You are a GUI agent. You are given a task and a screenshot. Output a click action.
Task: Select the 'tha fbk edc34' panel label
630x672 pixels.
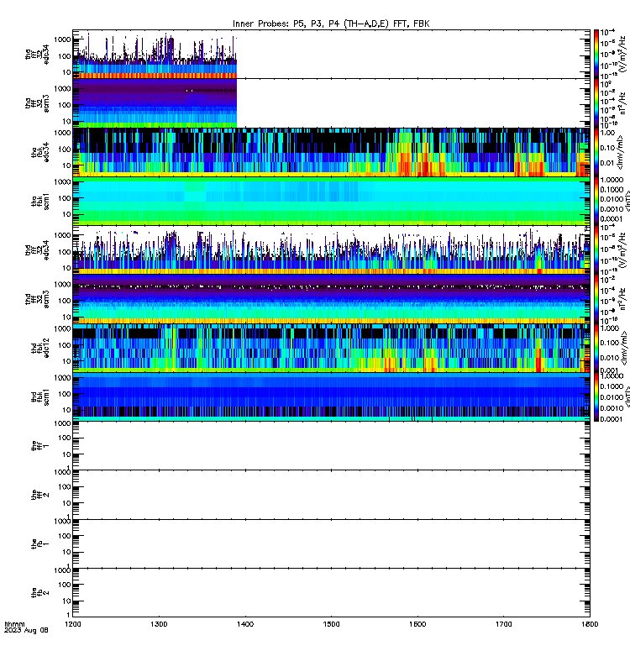click(x=40, y=152)
